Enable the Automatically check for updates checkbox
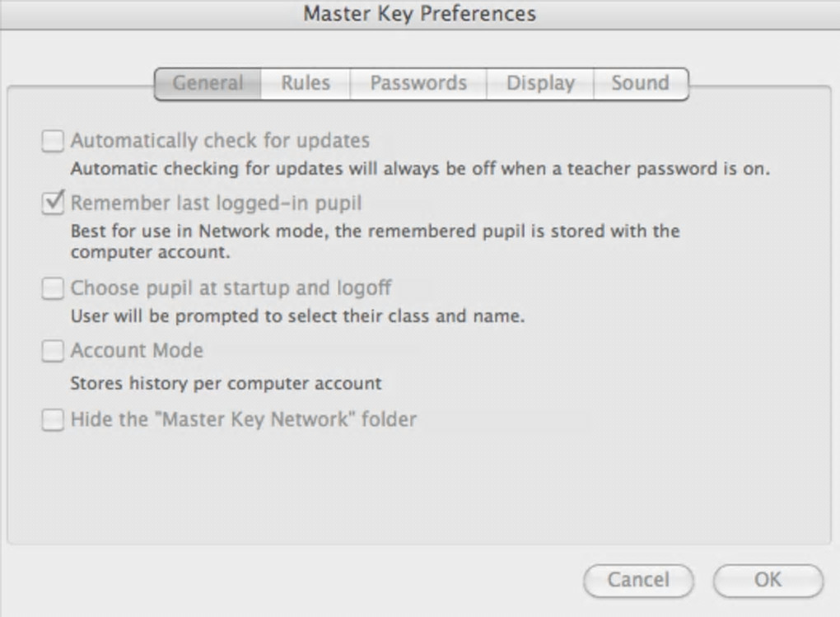Screen dimensions: 840x617 [53, 142]
